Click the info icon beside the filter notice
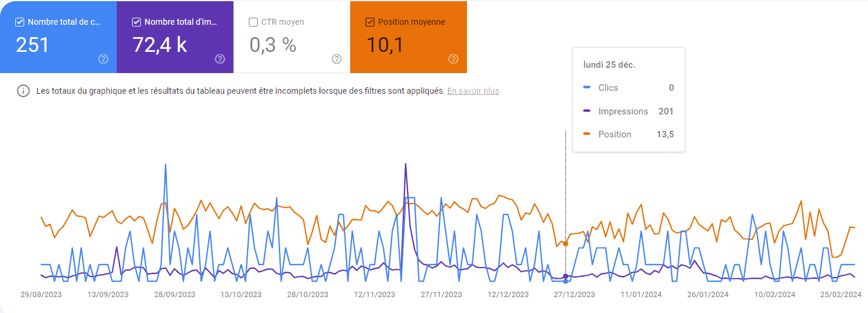 (x=23, y=91)
